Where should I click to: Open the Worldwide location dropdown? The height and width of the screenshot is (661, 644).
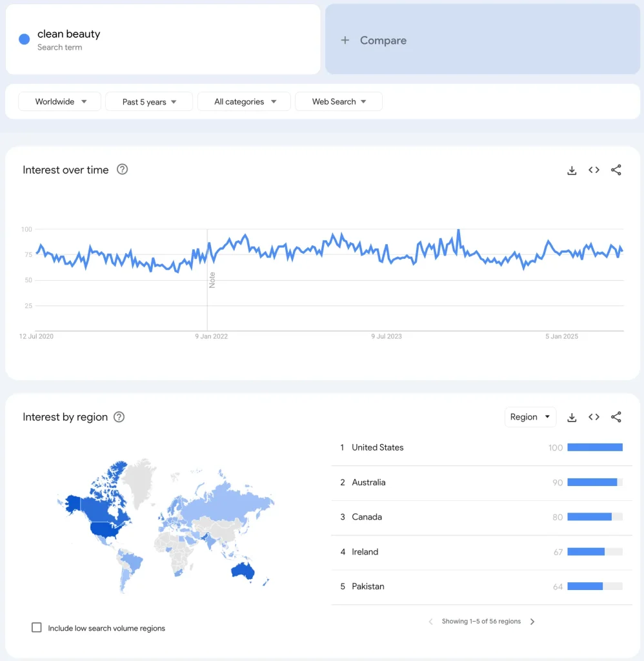click(x=60, y=101)
